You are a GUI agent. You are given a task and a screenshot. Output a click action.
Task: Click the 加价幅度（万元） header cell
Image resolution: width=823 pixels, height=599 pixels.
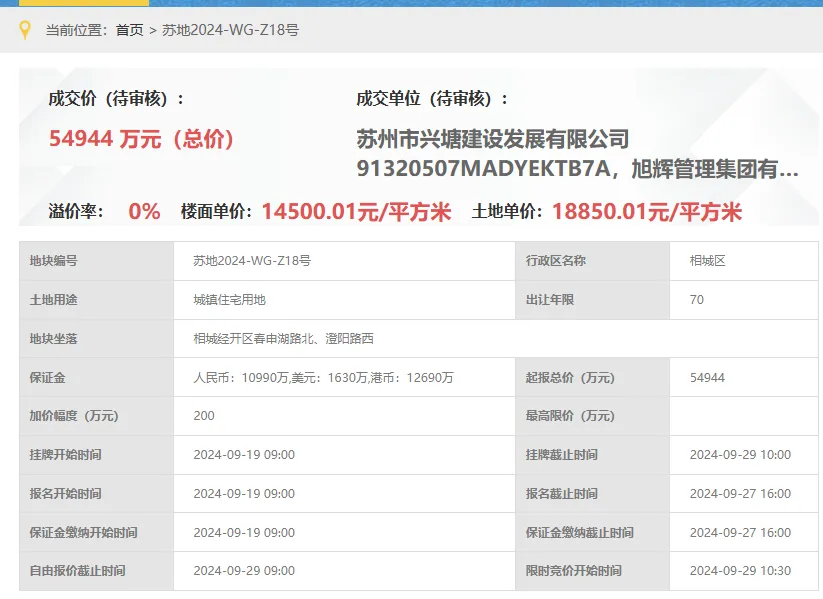[x=97, y=416]
